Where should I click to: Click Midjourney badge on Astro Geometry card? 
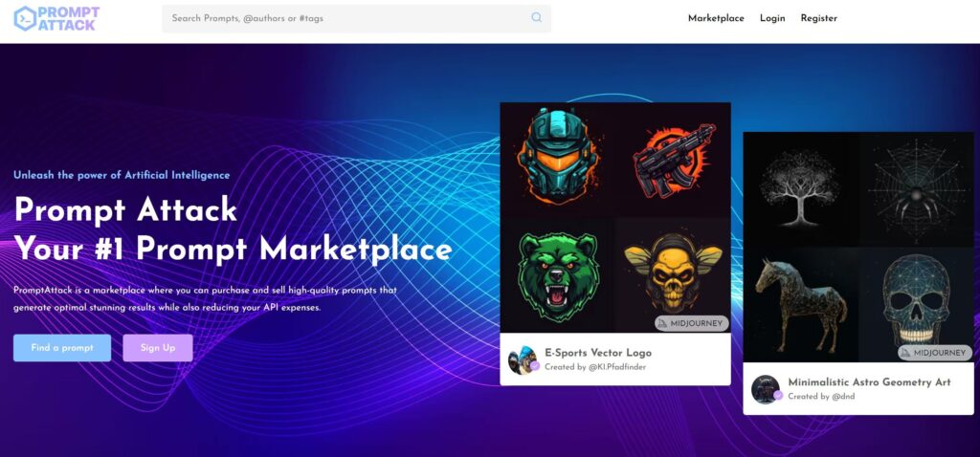934,353
